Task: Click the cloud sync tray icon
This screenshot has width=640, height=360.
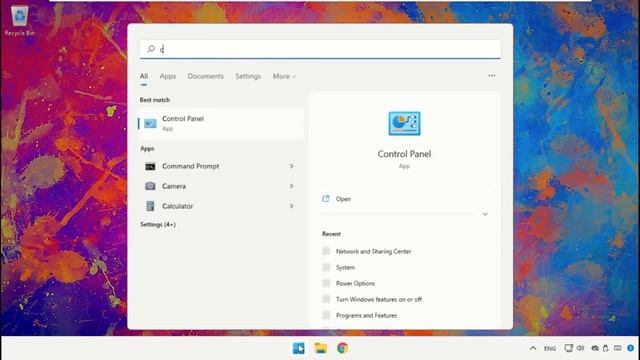Action: [595, 348]
